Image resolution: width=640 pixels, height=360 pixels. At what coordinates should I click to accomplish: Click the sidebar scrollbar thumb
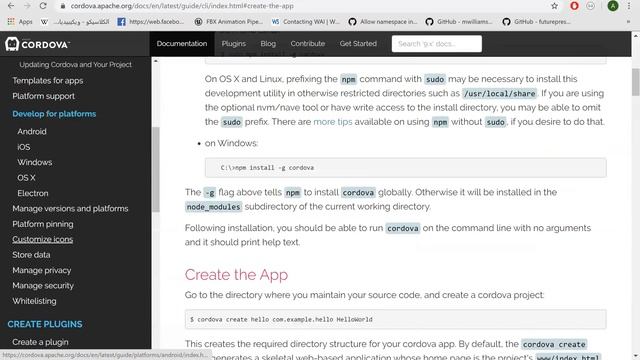[156, 169]
